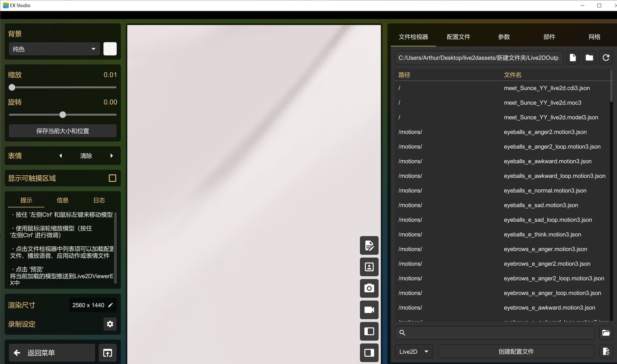Click the camera screenshot icon
Image resolution: width=617 pixels, height=364 pixels.
click(x=369, y=288)
